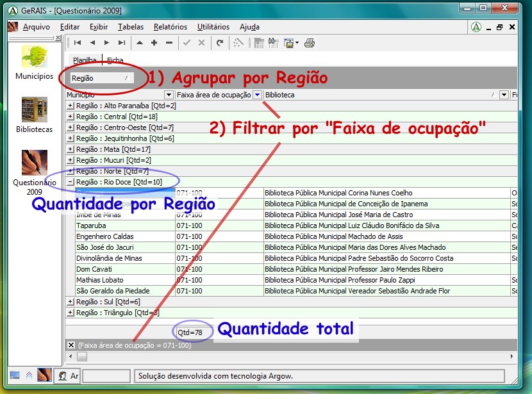Open Faixa área de ocupação filter dropdown

pos(258,95)
